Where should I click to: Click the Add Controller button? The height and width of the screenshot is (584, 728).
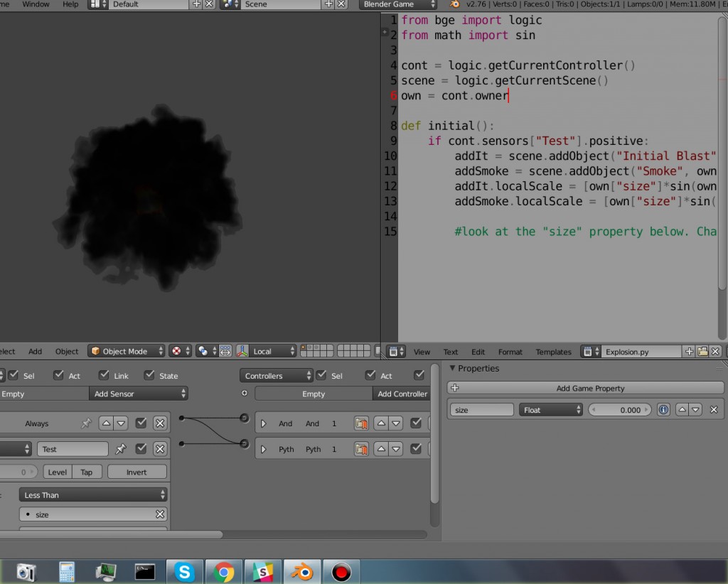pyautogui.click(x=401, y=394)
